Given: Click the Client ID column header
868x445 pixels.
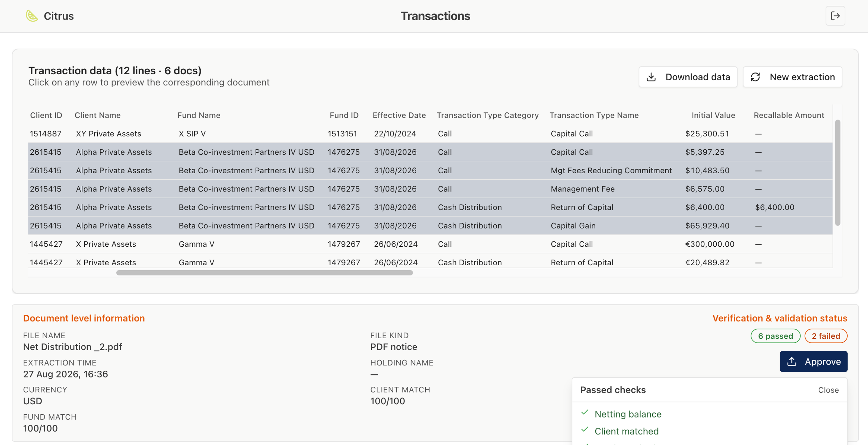Looking at the screenshot, I should pyautogui.click(x=46, y=115).
